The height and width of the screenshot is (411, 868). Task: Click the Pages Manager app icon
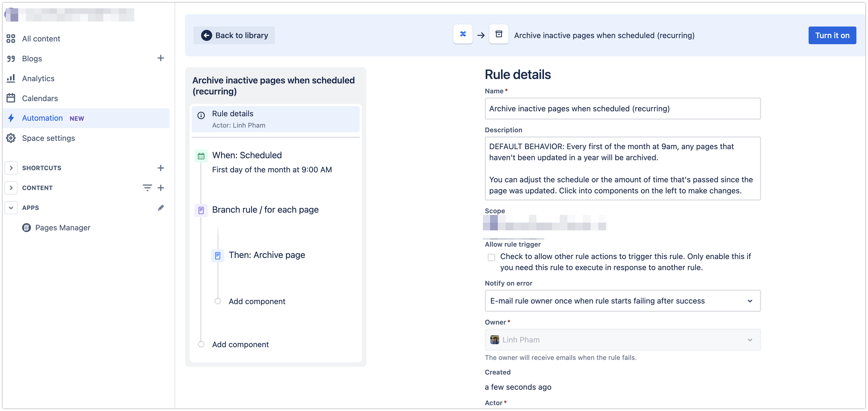coord(26,227)
